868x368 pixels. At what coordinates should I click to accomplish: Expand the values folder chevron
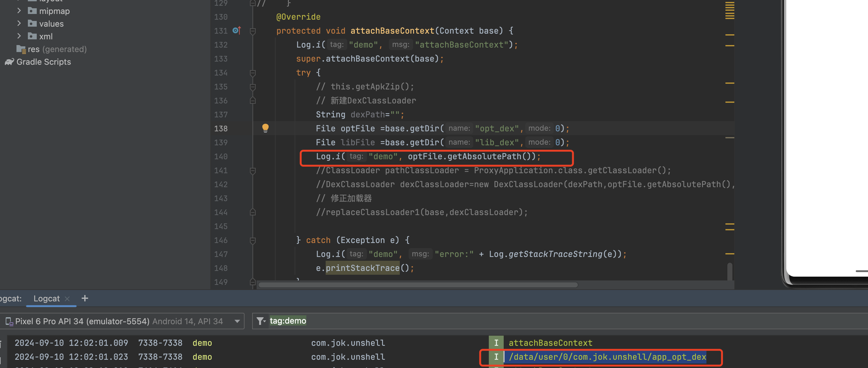(19, 23)
